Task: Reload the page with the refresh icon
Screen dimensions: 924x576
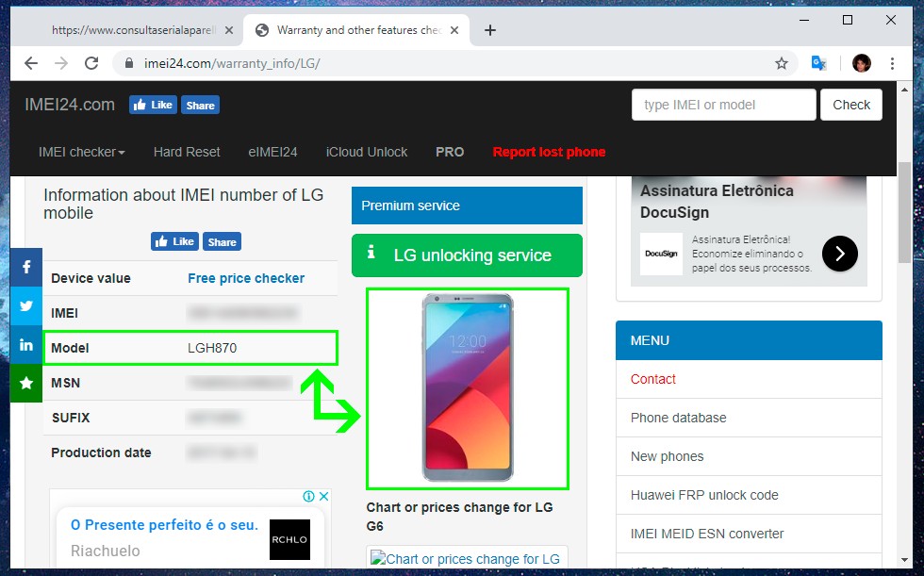Action: pyautogui.click(x=91, y=63)
